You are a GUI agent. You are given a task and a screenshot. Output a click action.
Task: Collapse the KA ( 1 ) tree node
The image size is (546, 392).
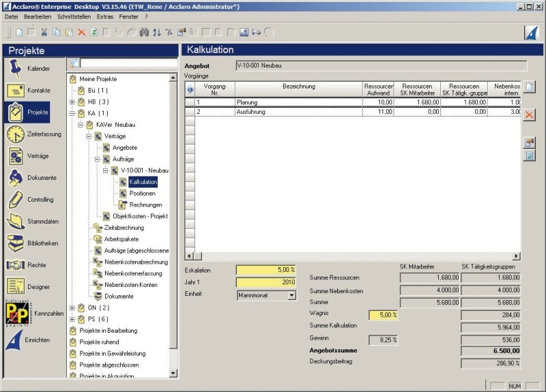tap(72, 113)
